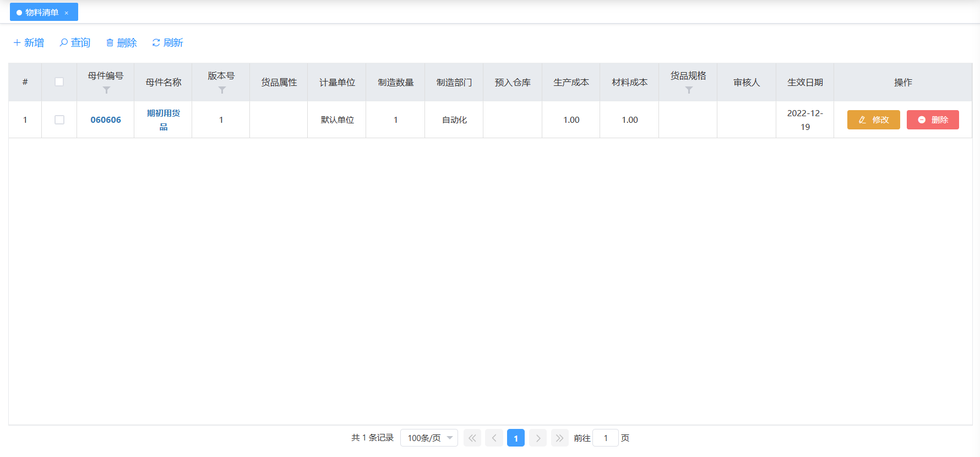Click filter icon under 货品规格 column

coord(689,90)
